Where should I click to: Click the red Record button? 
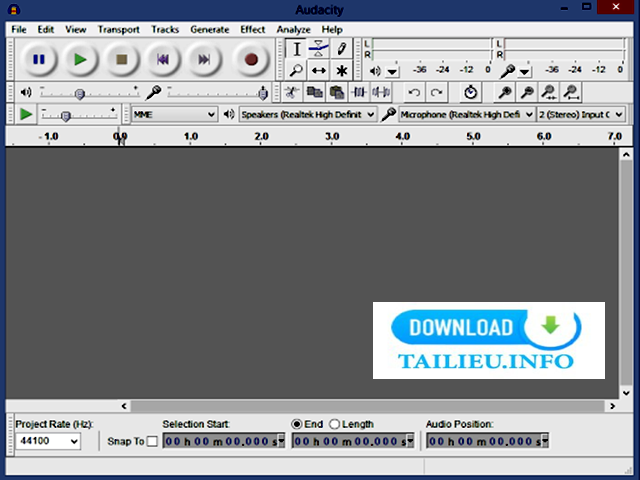pyautogui.click(x=251, y=60)
